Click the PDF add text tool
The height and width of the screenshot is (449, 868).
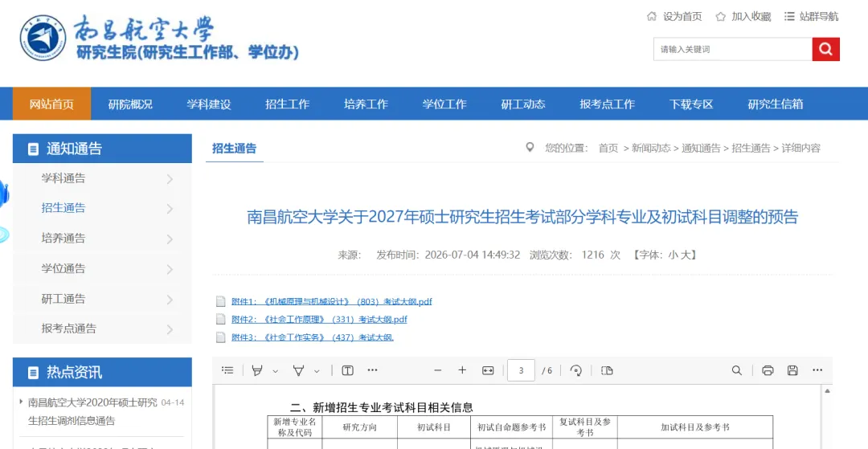[x=348, y=370]
